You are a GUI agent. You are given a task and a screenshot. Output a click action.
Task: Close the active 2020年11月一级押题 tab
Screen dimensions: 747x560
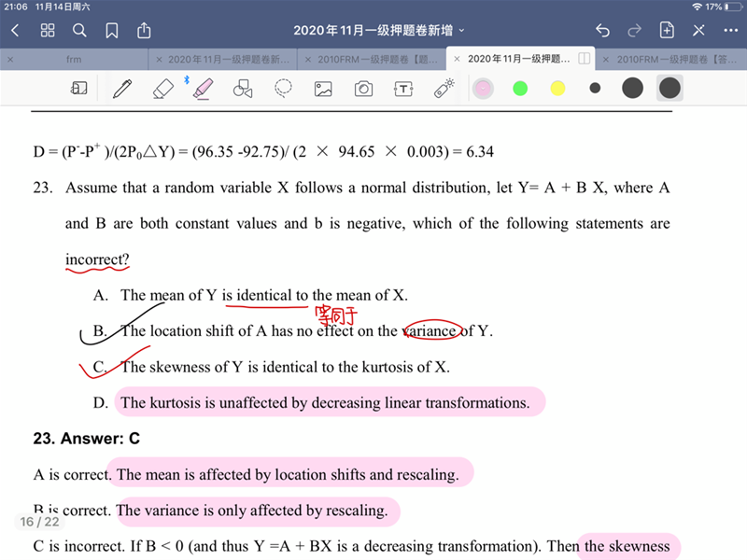click(x=457, y=59)
